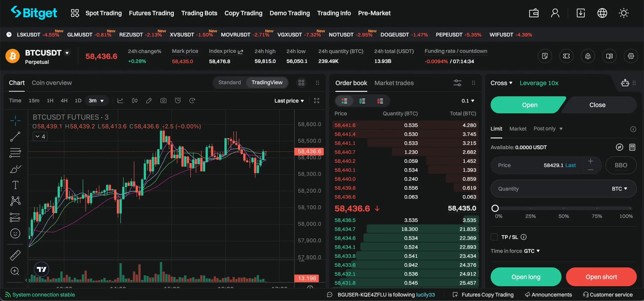Expand chart to fullscreen
Viewport: 644px width, 301px height.
(316, 101)
